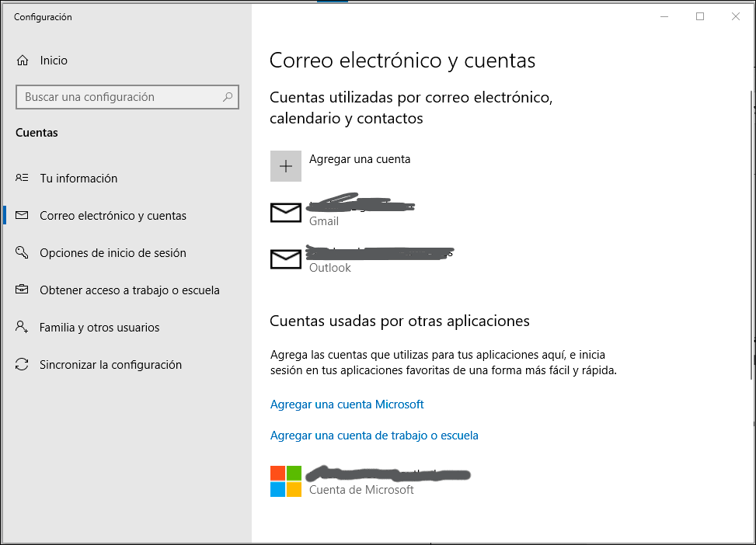Open Tu información settings page

click(78, 179)
